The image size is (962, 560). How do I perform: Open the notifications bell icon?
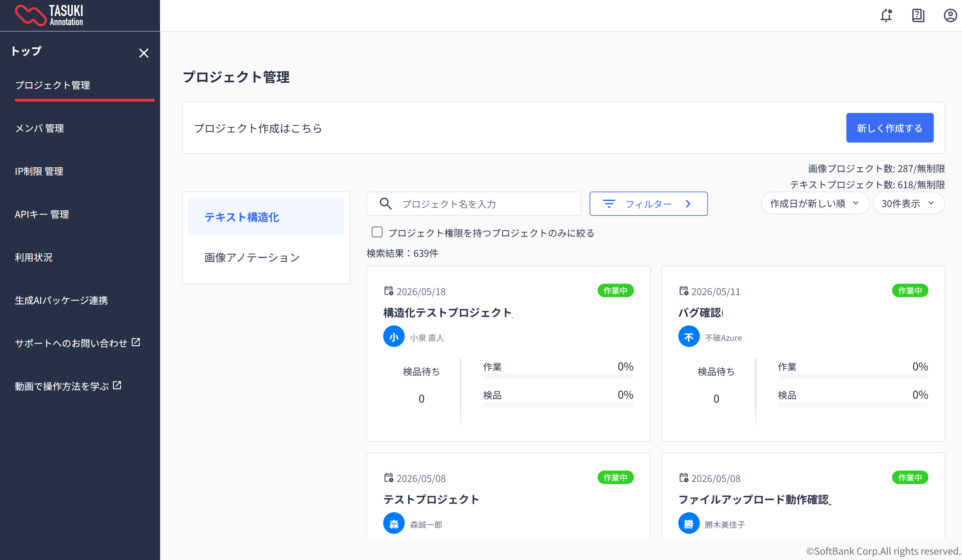click(886, 16)
